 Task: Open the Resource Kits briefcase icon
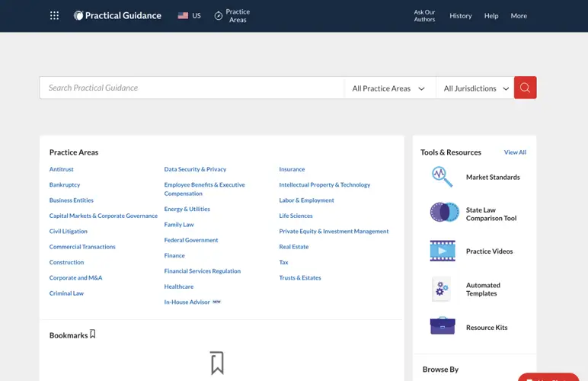[x=443, y=326]
